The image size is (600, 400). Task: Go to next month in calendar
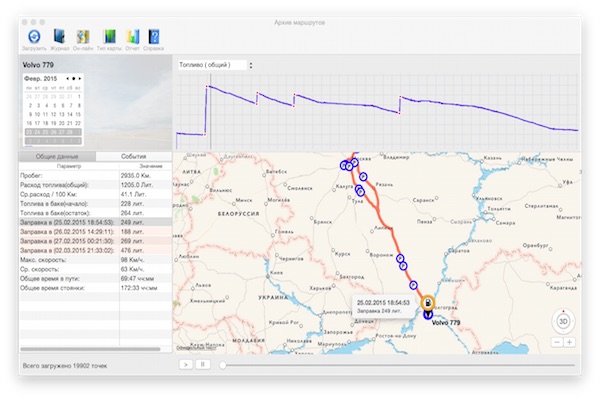tap(79, 78)
